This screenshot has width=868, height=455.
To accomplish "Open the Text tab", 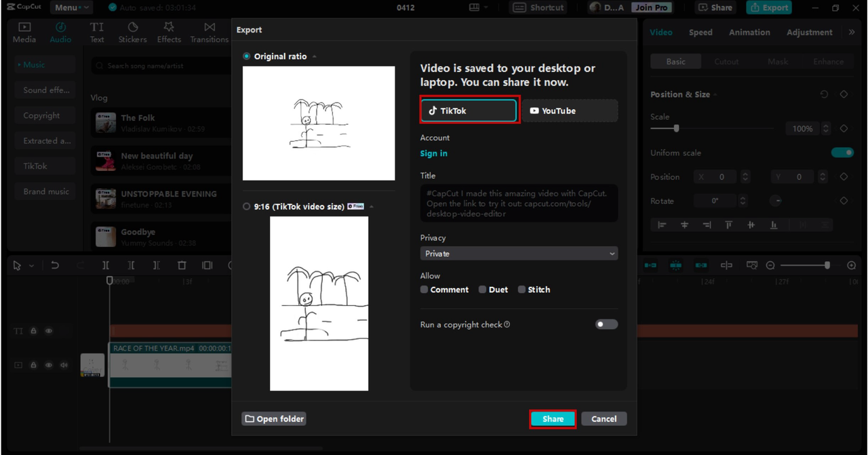I will [x=97, y=32].
